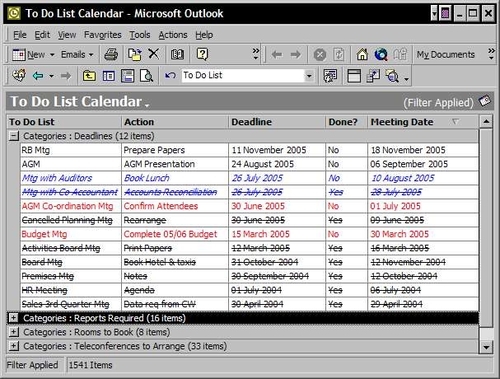Open the Edit menu
This screenshot has width=500, height=379.
tap(42, 35)
